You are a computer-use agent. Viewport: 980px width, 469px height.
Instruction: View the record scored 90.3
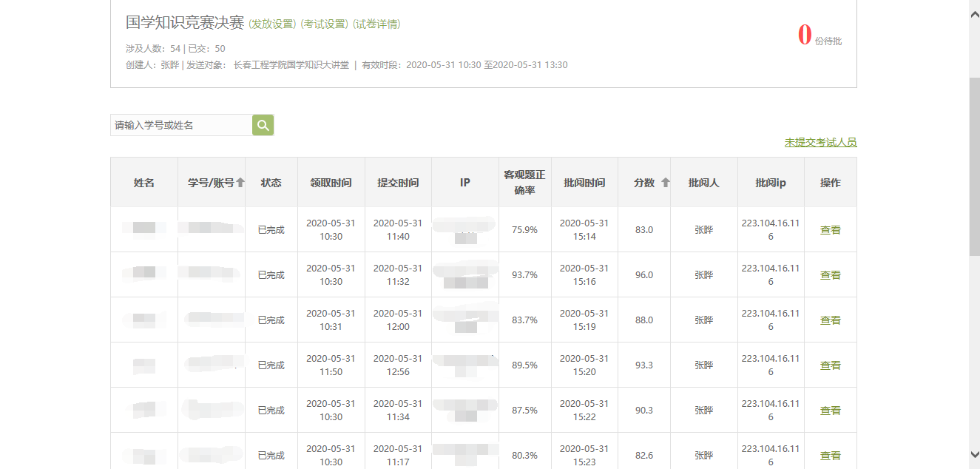tap(830, 411)
